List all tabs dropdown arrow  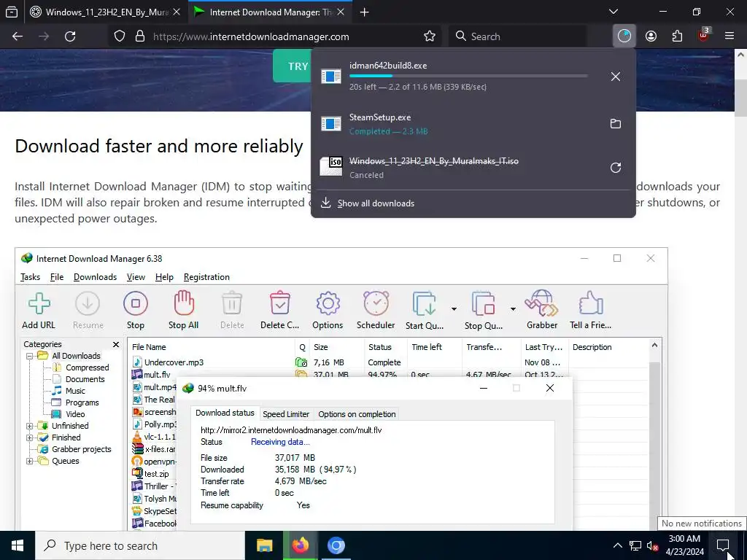(x=614, y=12)
